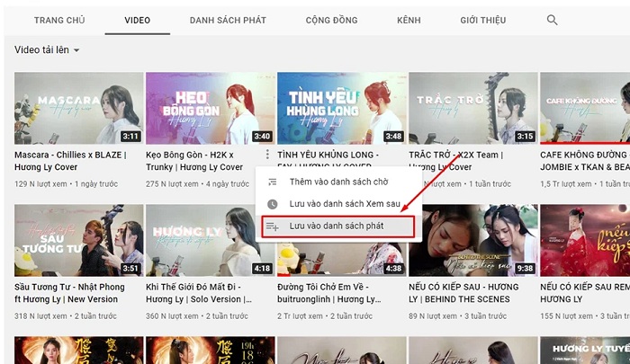The image size is (630, 364).
Task: Open Kẹo Bông Gòn video thumbnail
Action: [210, 108]
